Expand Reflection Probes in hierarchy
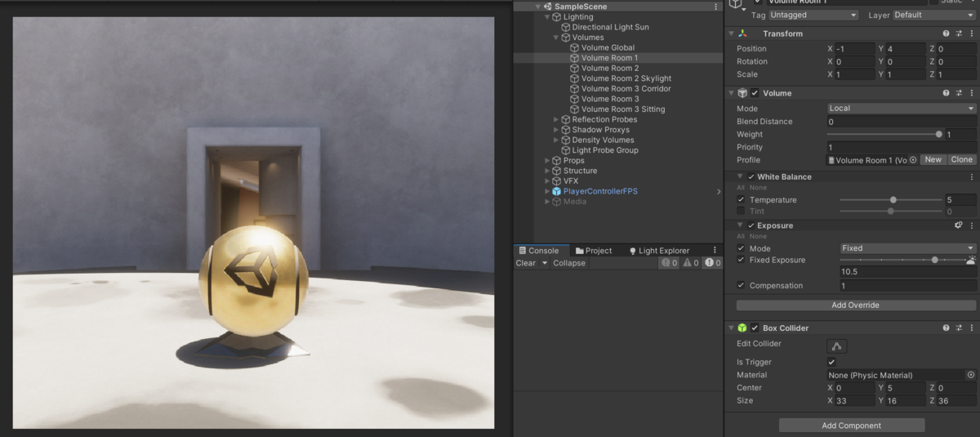Image resolution: width=980 pixels, height=437 pixels. pos(557,119)
